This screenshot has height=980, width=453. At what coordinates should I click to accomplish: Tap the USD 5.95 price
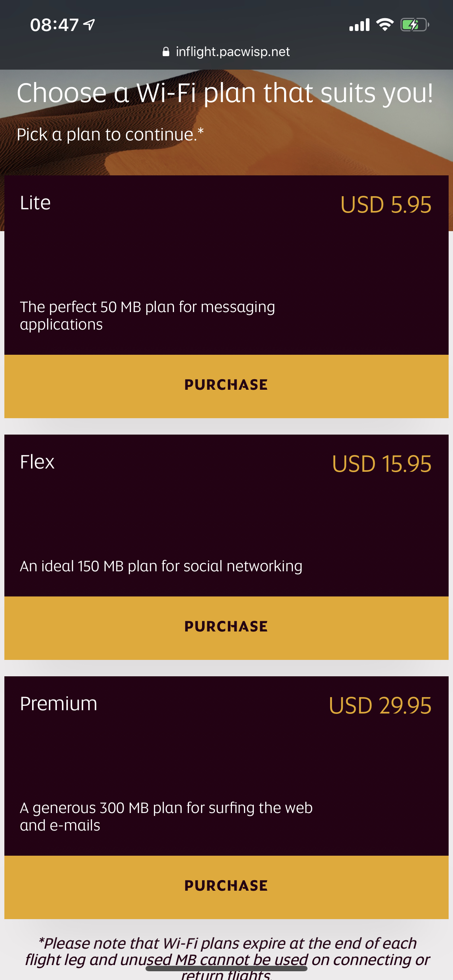[386, 204]
